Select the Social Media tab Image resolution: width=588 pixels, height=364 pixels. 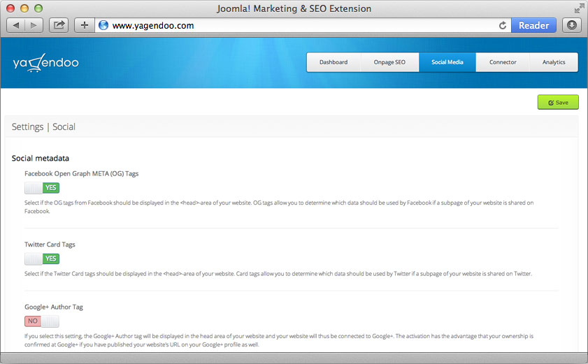pos(447,62)
